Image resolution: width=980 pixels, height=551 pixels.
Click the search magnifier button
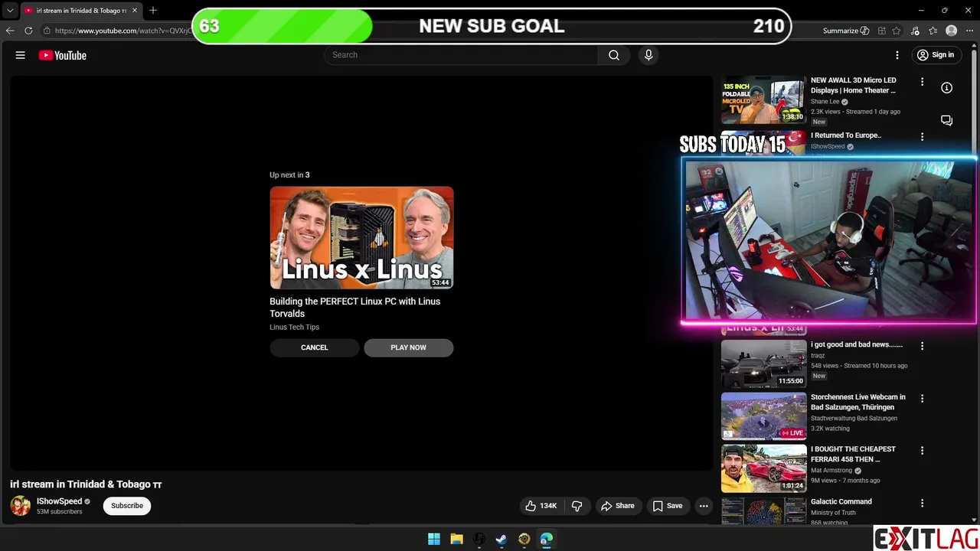[614, 55]
